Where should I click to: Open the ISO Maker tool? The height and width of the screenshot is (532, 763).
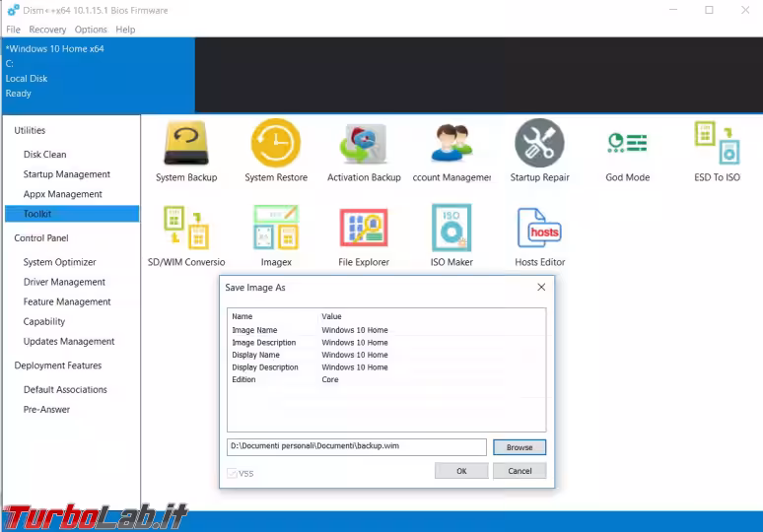point(451,235)
